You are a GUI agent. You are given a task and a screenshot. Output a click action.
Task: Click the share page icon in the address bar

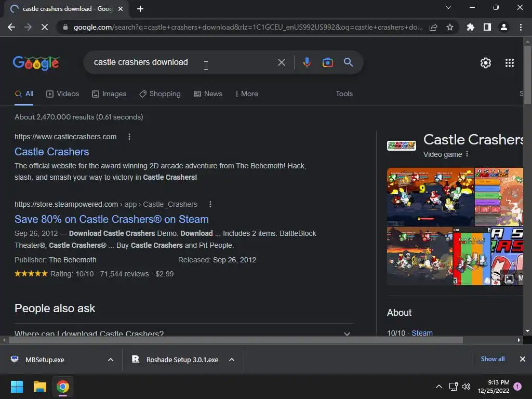pyautogui.click(x=433, y=27)
